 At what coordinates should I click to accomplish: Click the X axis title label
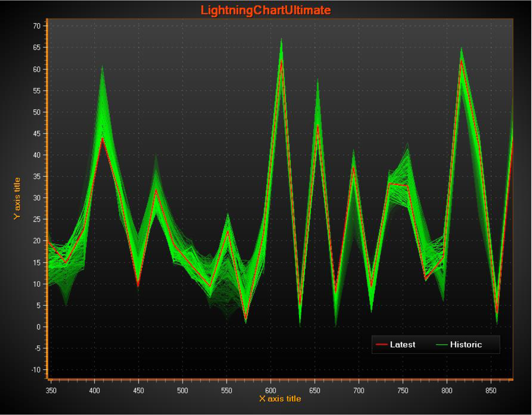(x=280, y=399)
